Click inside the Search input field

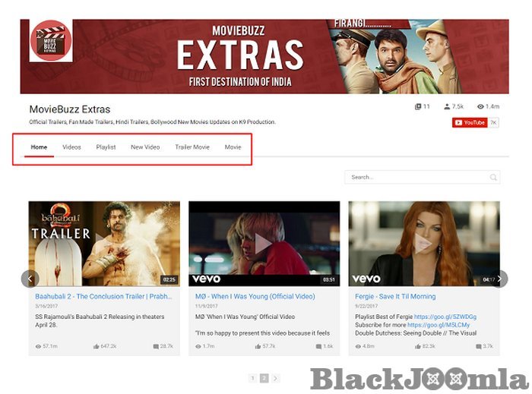416,178
